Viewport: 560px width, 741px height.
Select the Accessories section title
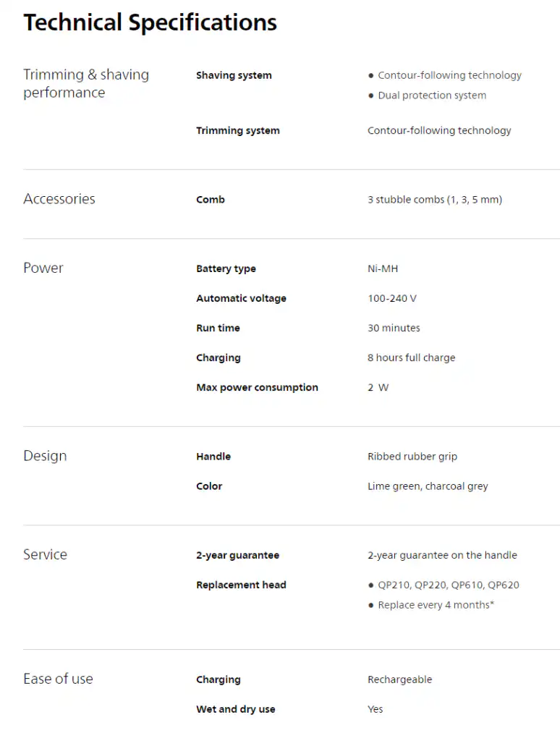coord(59,199)
